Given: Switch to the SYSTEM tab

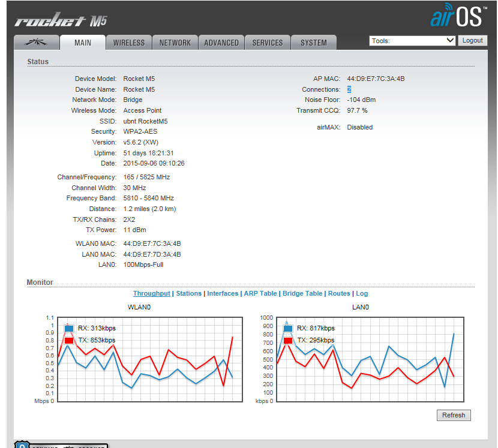Looking at the screenshot, I should tap(314, 43).
